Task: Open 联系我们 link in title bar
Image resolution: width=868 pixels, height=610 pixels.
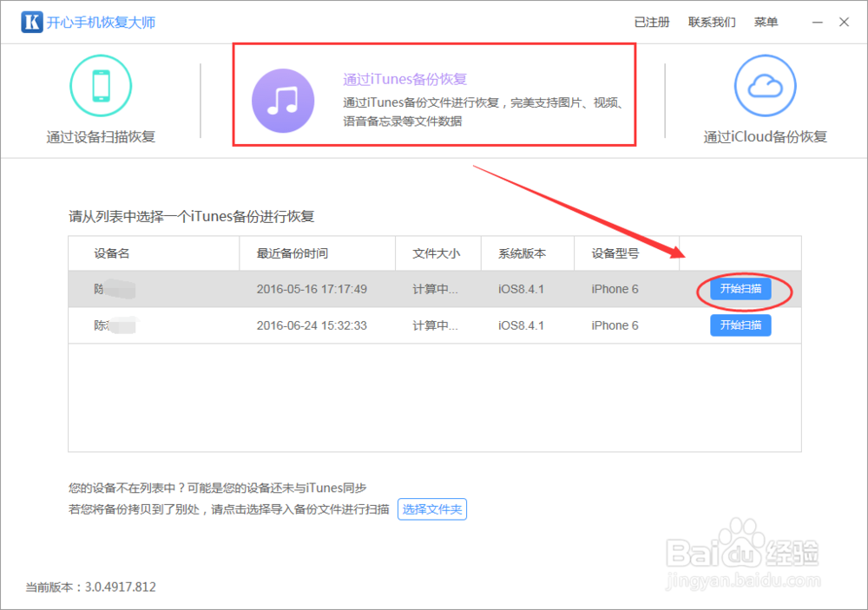Action: point(712,23)
